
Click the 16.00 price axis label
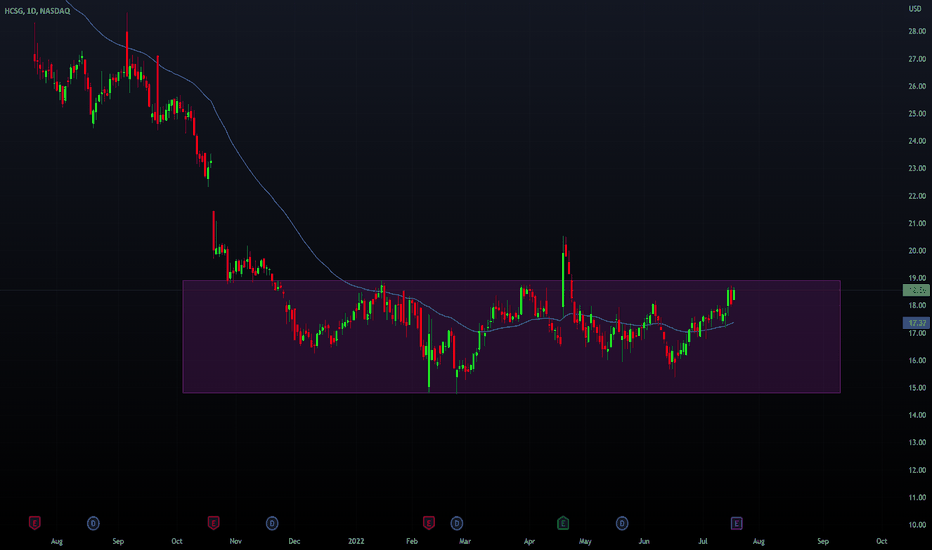(917, 360)
